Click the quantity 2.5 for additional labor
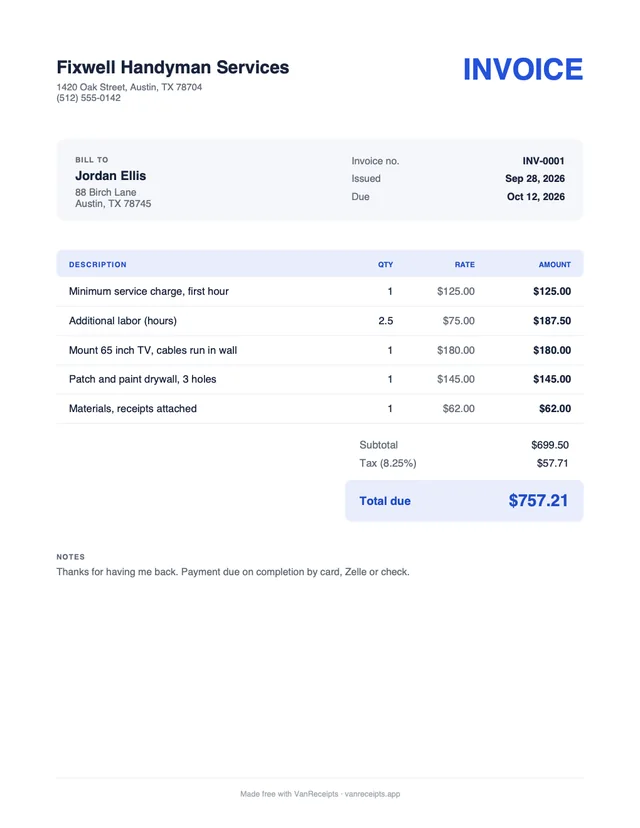This screenshot has width=640, height=828. click(385, 321)
